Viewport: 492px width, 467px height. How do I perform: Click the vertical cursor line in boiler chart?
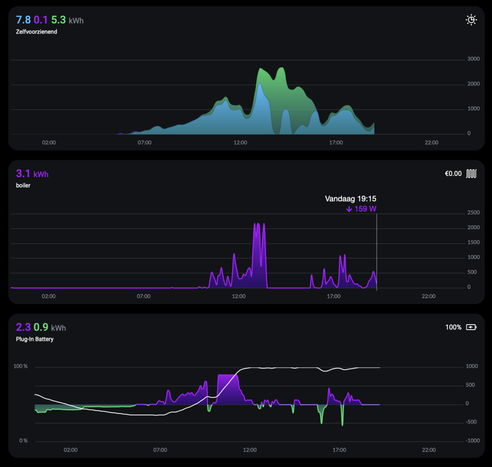(x=377, y=252)
